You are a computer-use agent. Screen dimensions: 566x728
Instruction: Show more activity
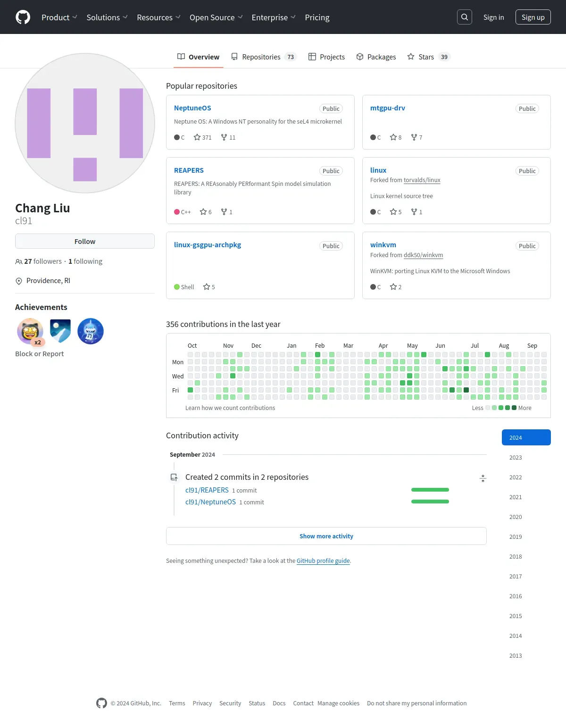point(326,536)
